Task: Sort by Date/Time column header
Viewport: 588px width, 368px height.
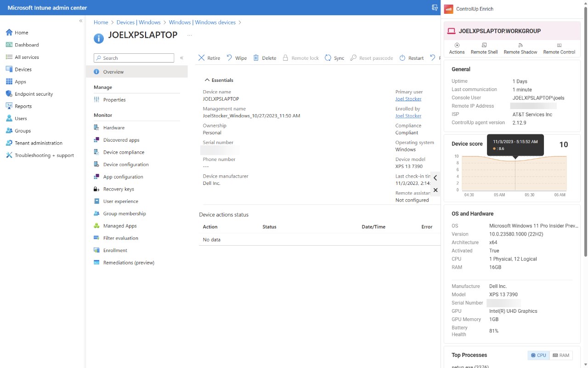Action: pos(373,227)
